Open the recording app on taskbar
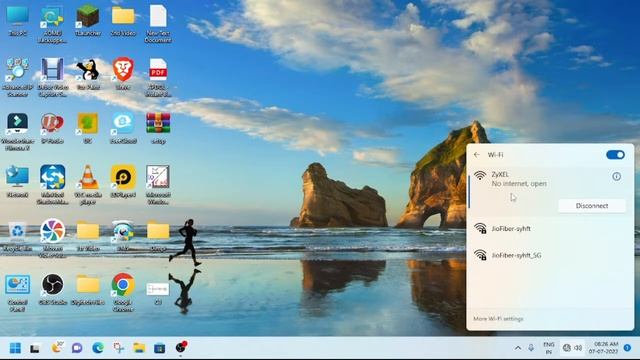Image resolution: width=640 pixels, height=360 pixels. 181,347
